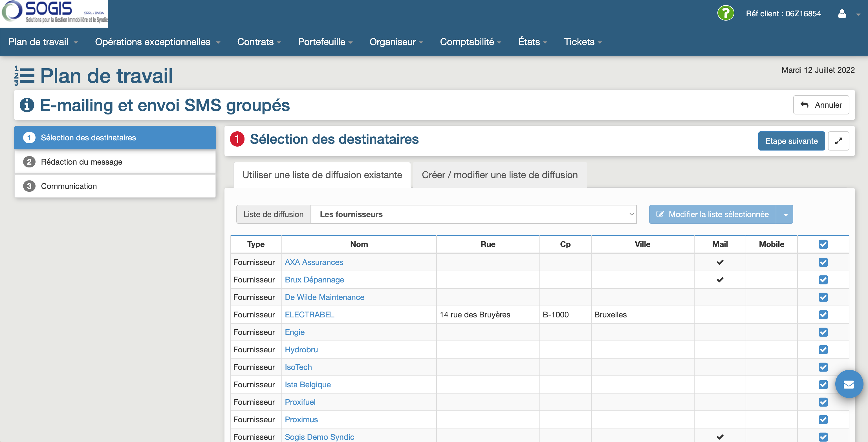Uncheck the ELECTRABEL row checkbox

click(823, 315)
